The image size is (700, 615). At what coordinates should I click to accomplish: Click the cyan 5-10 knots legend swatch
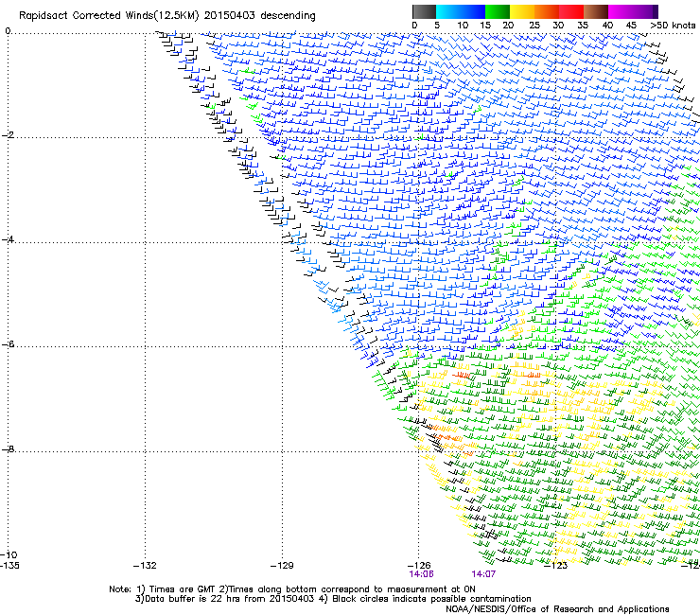448,11
